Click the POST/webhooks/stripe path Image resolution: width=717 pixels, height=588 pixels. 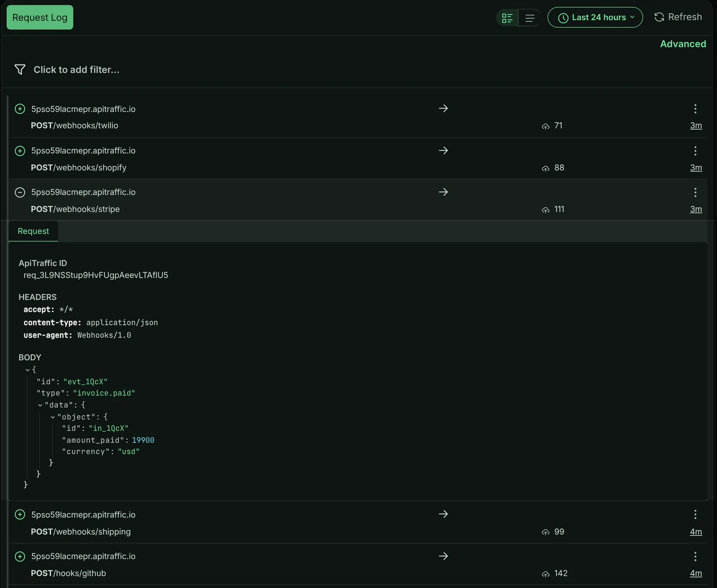75,209
